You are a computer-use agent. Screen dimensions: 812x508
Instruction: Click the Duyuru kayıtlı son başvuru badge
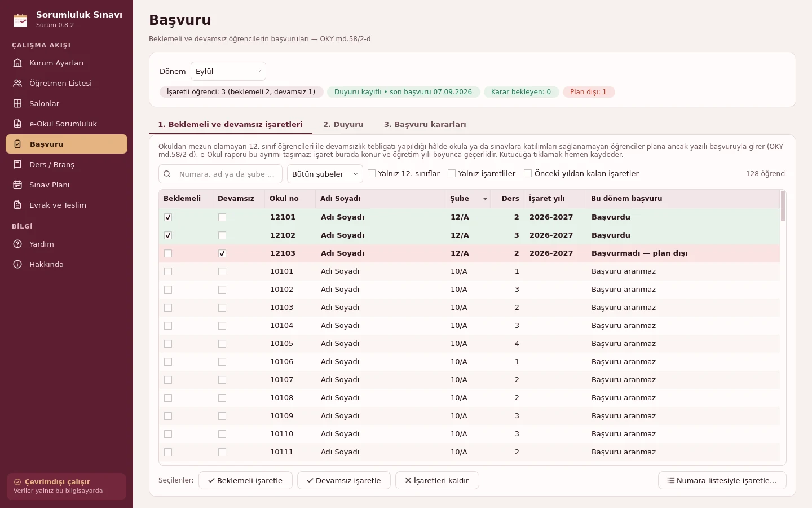403,92
